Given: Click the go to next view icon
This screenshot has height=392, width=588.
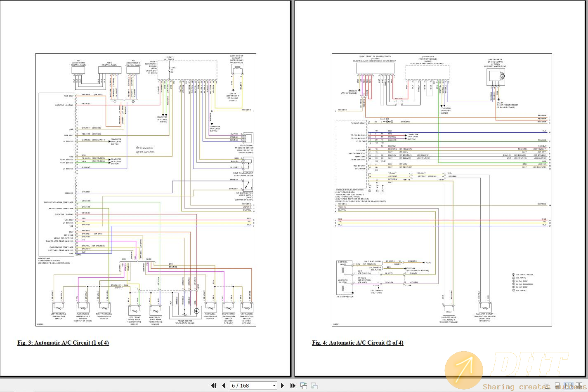Looking at the screenshot, I should click(x=314, y=386).
